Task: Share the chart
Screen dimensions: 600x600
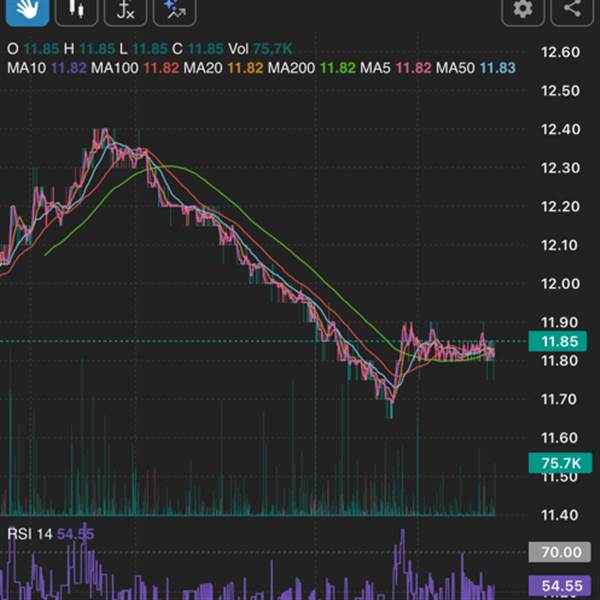Action: pyautogui.click(x=572, y=11)
